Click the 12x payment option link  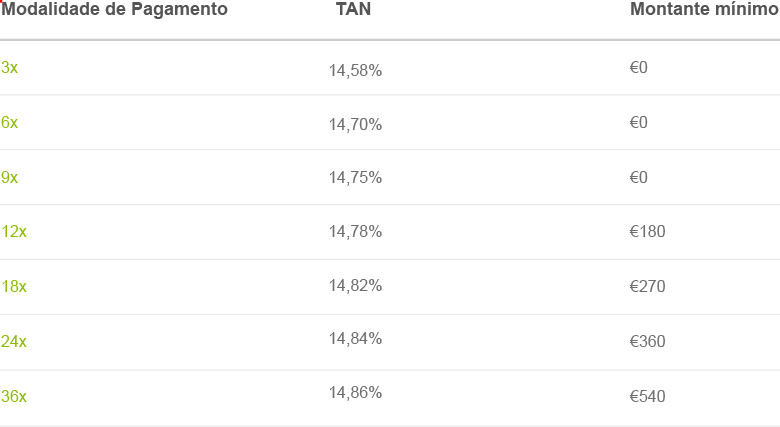pos(14,232)
